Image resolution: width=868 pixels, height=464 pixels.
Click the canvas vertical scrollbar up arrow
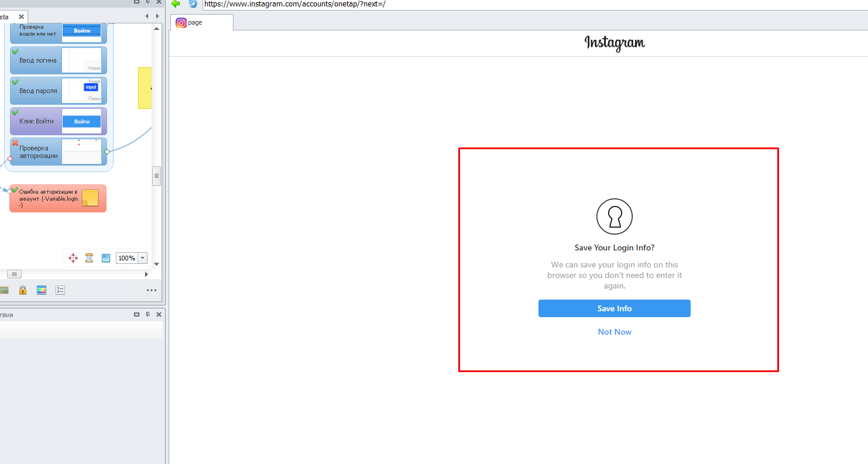[156, 28]
